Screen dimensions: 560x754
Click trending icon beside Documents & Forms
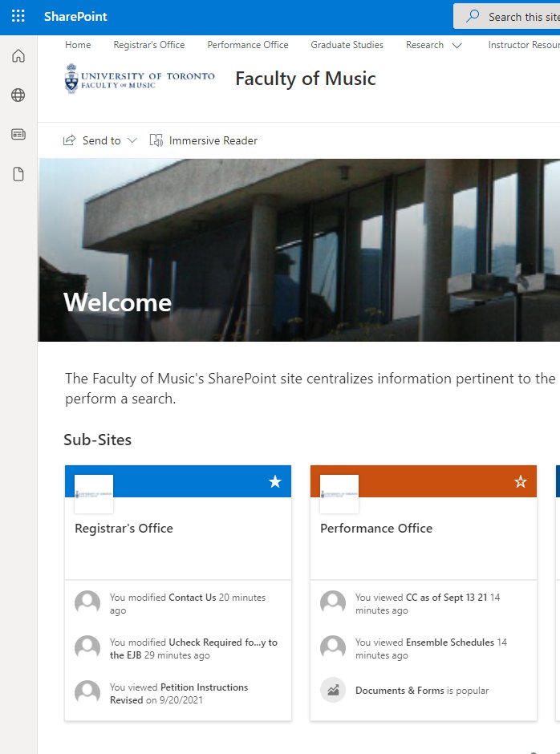pyautogui.click(x=333, y=690)
